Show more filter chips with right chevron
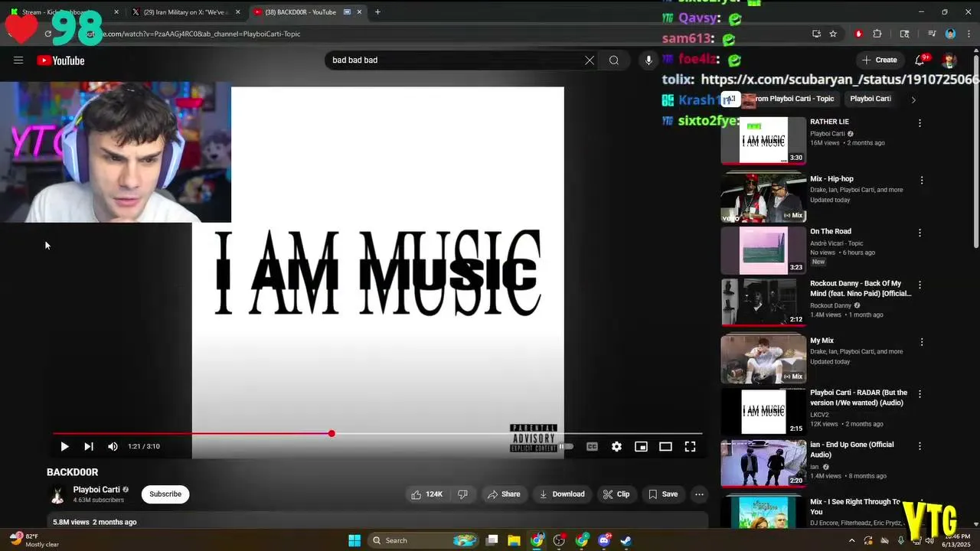 tap(913, 99)
